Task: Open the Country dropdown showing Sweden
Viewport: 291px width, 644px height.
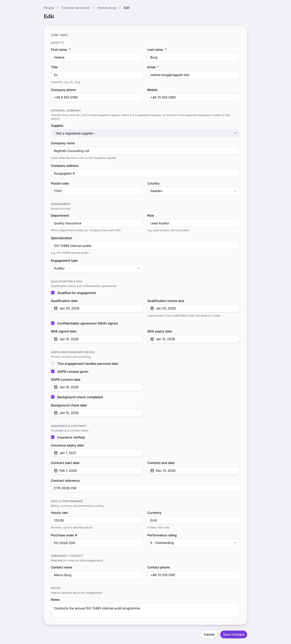Action: (x=194, y=191)
